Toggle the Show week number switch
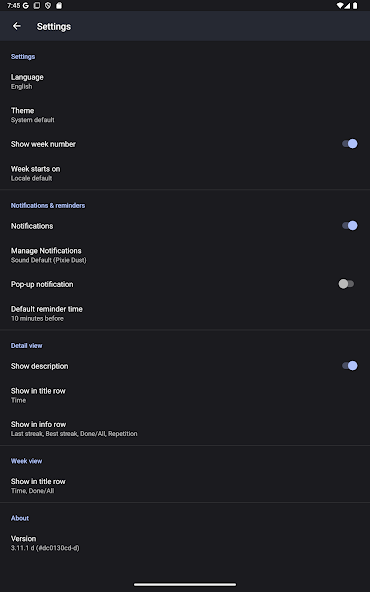This screenshot has width=370, height=592. 350,144
